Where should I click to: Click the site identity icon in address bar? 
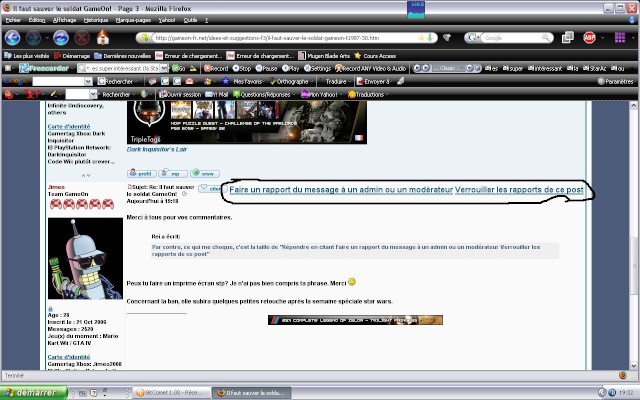[145, 38]
